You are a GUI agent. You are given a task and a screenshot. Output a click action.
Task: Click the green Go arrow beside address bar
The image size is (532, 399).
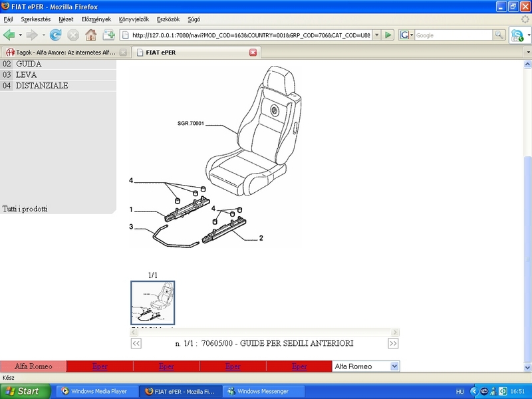[x=388, y=35]
